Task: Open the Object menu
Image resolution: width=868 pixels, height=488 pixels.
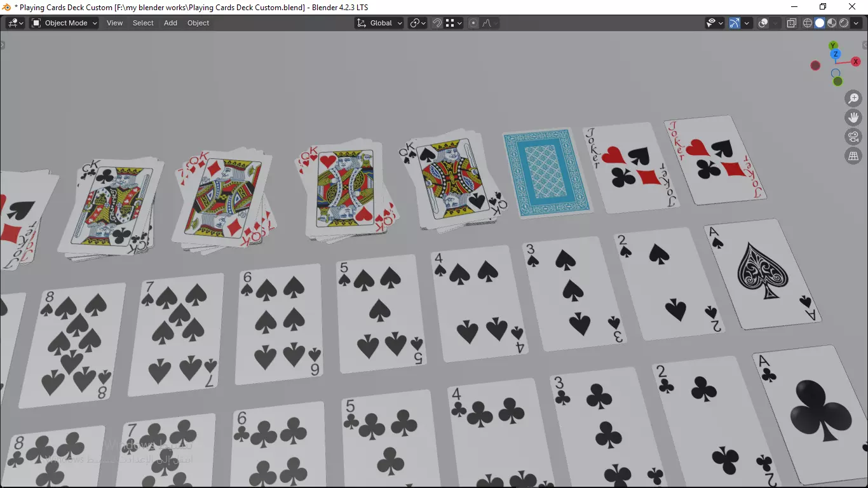Action: point(198,23)
